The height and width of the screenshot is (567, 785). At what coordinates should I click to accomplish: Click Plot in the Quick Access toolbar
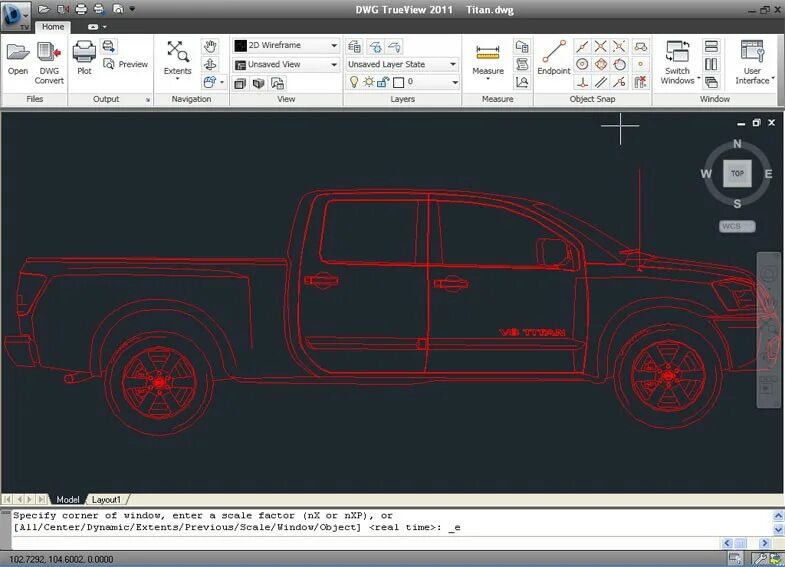81,9
